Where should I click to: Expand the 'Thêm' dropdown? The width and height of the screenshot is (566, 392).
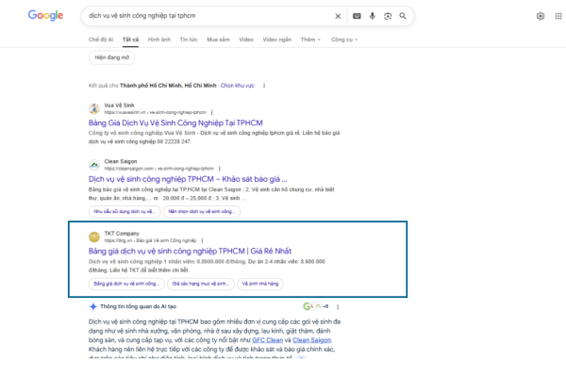(309, 41)
